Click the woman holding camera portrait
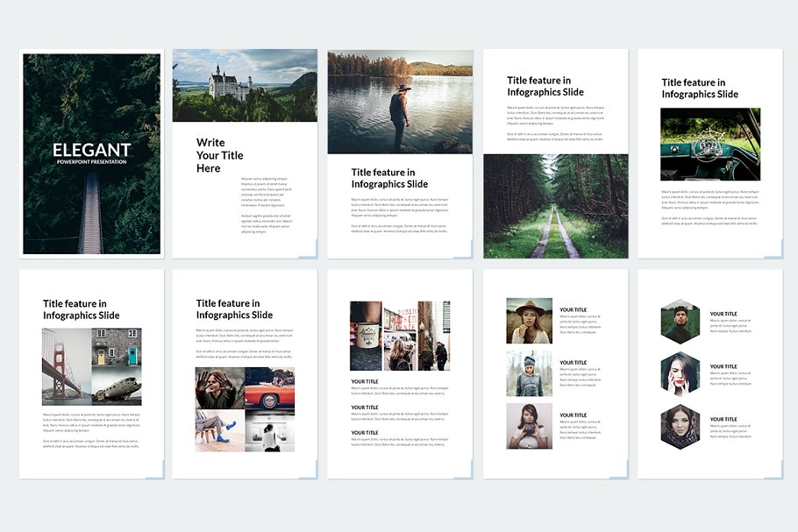Image resolution: width=798 pixels, height=532 pixels. point(529,426)
